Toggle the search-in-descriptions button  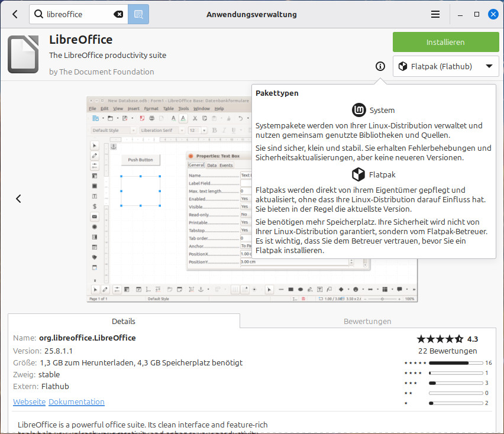click(138, 14)
